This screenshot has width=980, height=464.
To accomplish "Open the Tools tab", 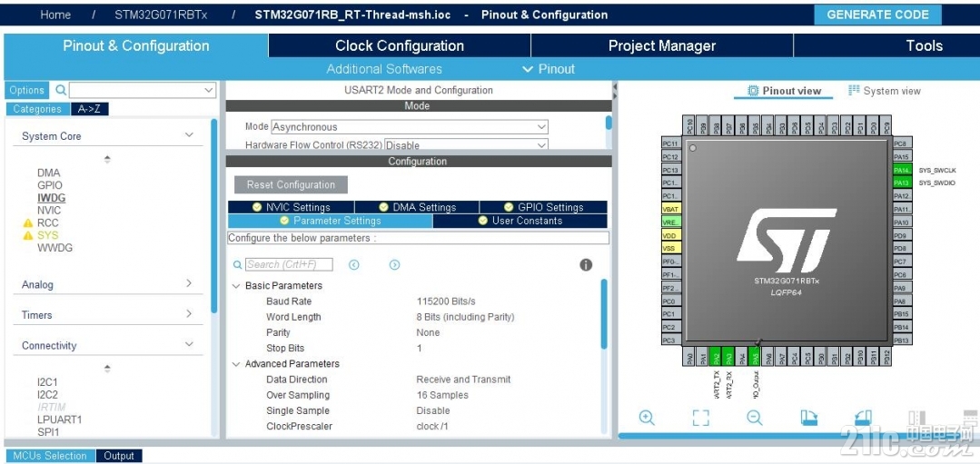I will (924, 45).
